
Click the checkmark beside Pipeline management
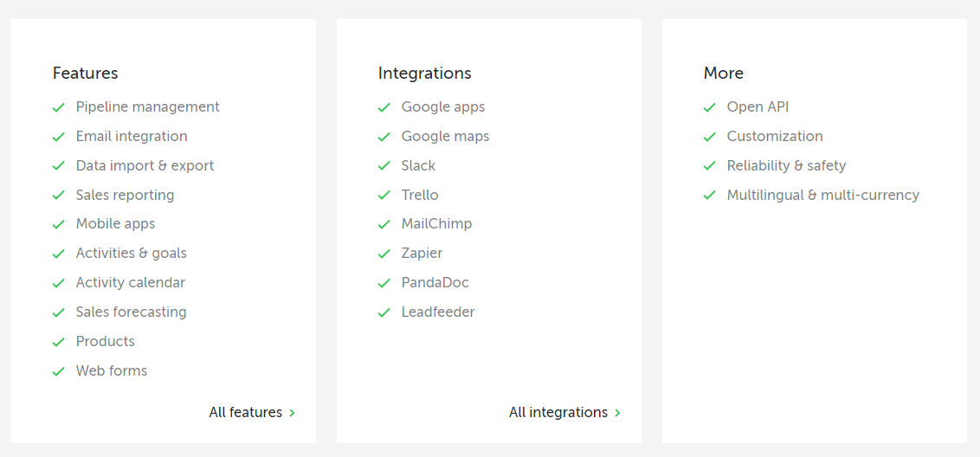click(x=59, y=107)
